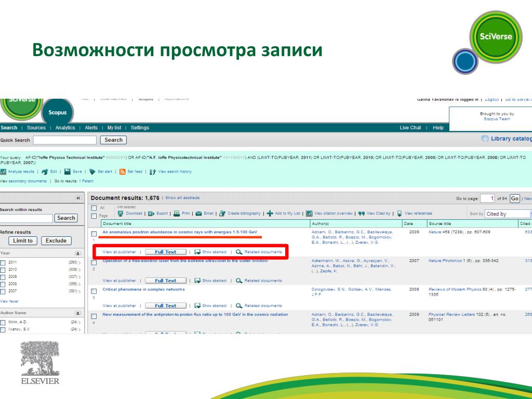This screenshot has width=532, height=399.
Task: Click into the Quick Search input field
Action: point(65,140)
